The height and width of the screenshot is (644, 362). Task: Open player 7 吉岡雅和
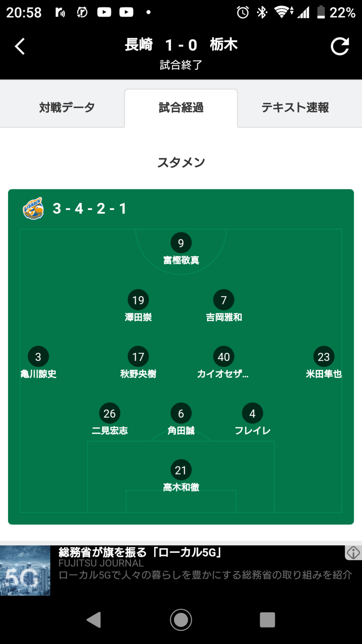point(224,300)
